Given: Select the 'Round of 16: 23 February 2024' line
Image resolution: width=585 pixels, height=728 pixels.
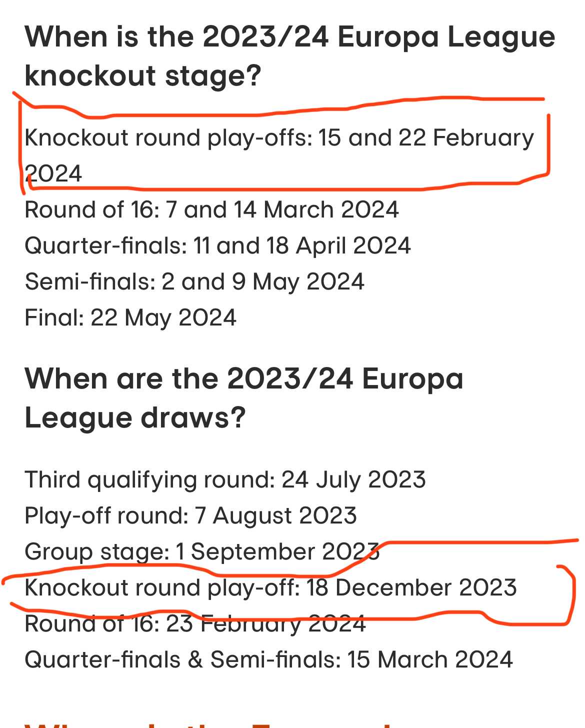Looking at the screenshot, I should (x=195, y=623).
